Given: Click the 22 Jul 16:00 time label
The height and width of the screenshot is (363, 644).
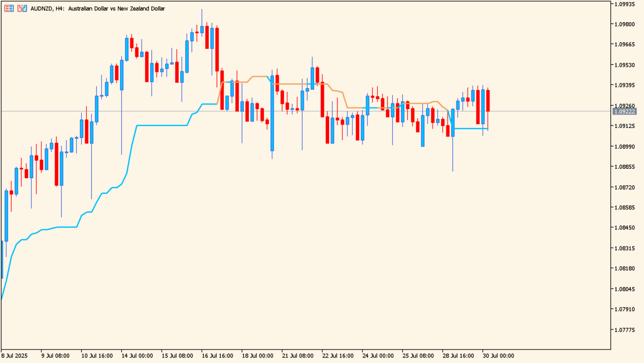Looking at the screenshot, I should point(338,356).
